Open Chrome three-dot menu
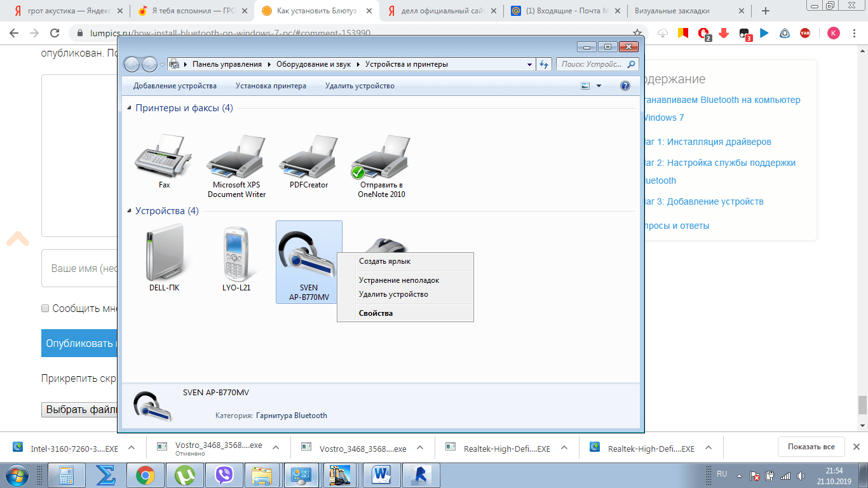The width and height of the screenshot is (868, 488). 855,33
